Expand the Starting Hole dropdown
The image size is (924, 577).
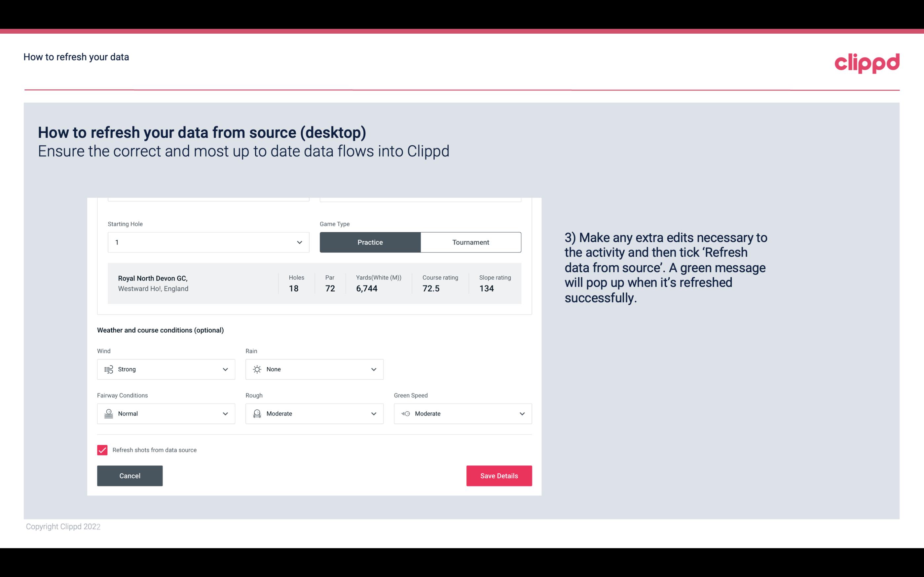(299, 242)
